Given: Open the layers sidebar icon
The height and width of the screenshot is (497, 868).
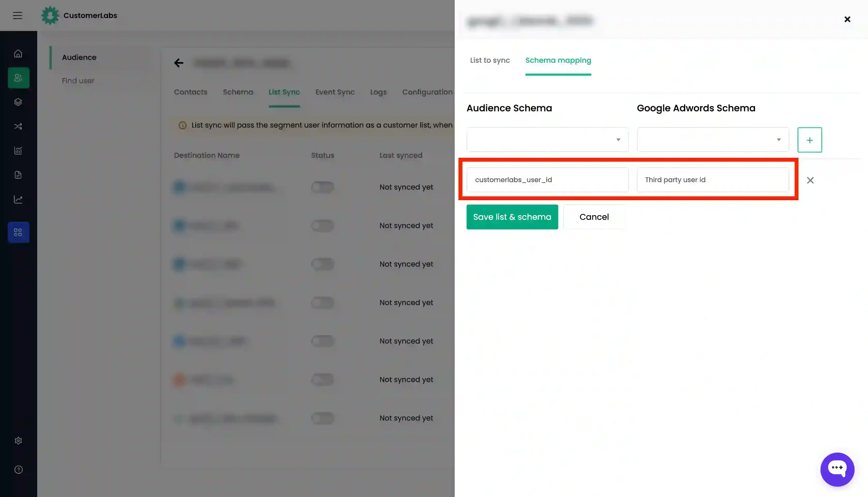Looking at the screenshot, I should 18,102.
